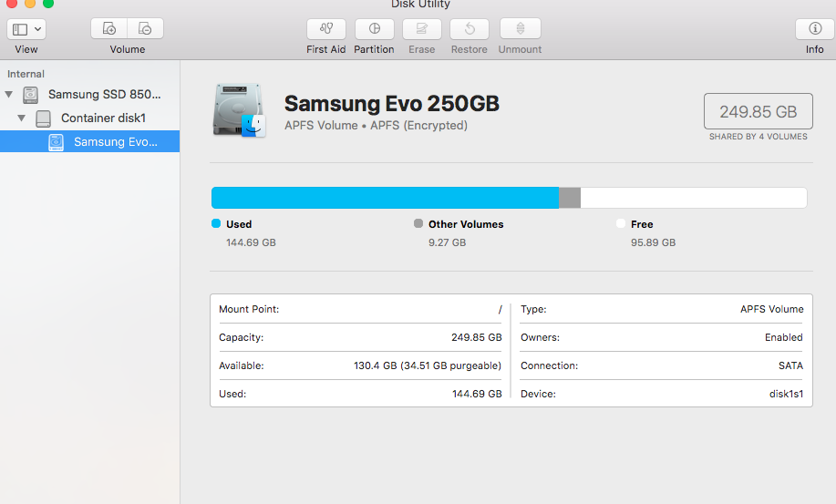Screen dimensions: 836x504
Task: Click the Connection value SATA
Action: coord(790,365)
